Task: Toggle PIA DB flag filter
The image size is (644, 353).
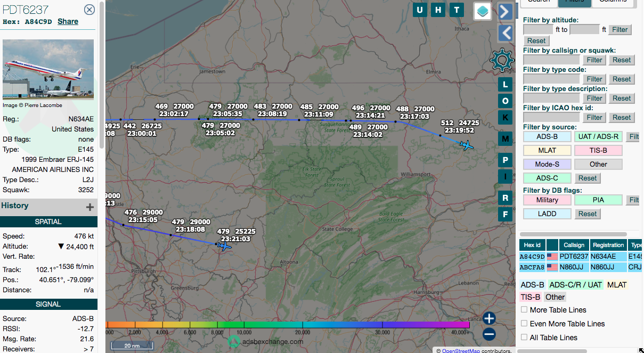Action: pyautogui.click(x=598, y=200)
